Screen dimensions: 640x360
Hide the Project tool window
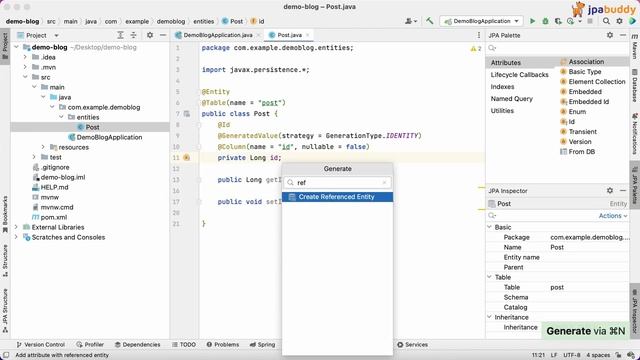tap(163, 35)
